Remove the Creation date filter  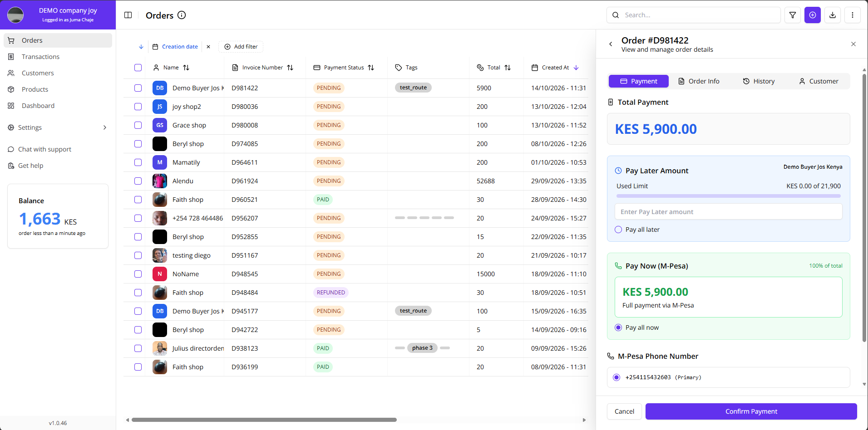tap(208, 47)
